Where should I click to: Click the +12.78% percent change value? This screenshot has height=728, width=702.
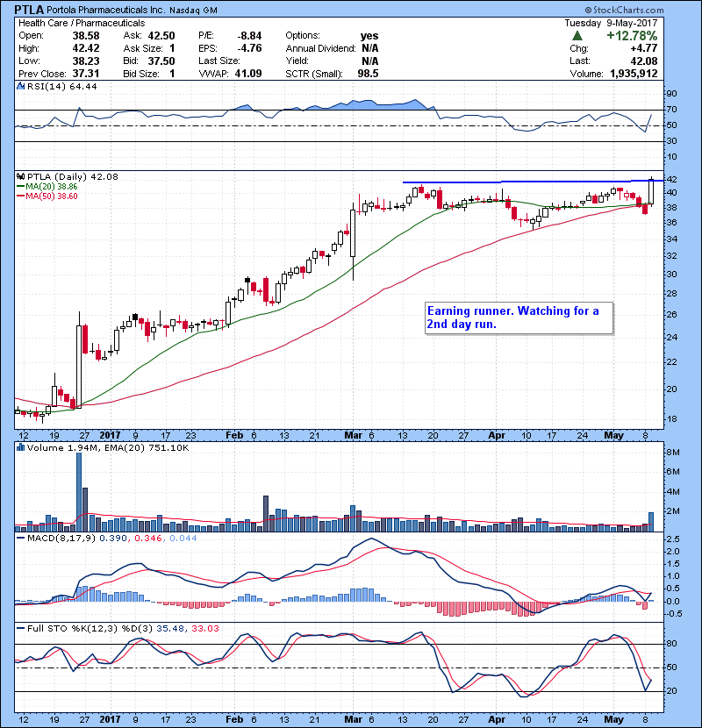tap(632, 36)
